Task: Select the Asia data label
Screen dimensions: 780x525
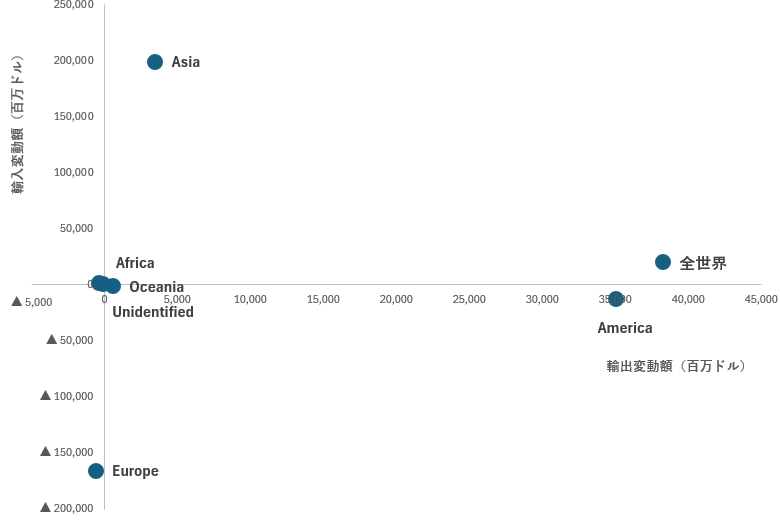Action: pyautogui.click(x=186, y=62)
